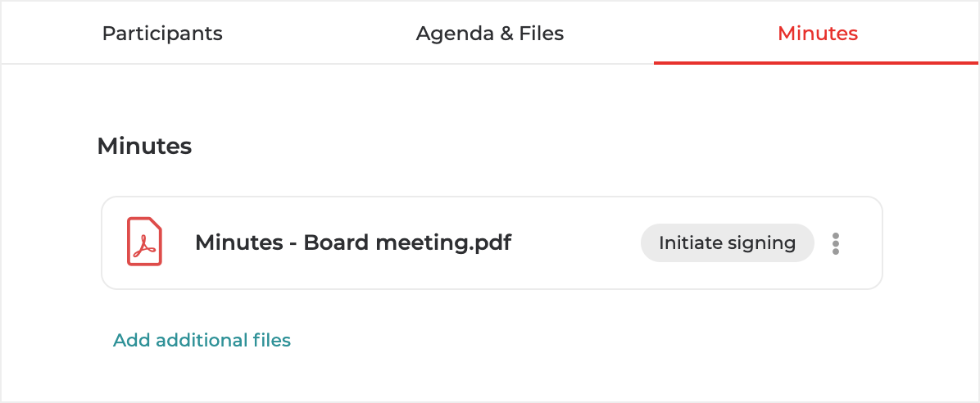Go to Participants in the top tab bar
Screen dimensions: 980x403
pyautogui.click(x=162, y=34)
